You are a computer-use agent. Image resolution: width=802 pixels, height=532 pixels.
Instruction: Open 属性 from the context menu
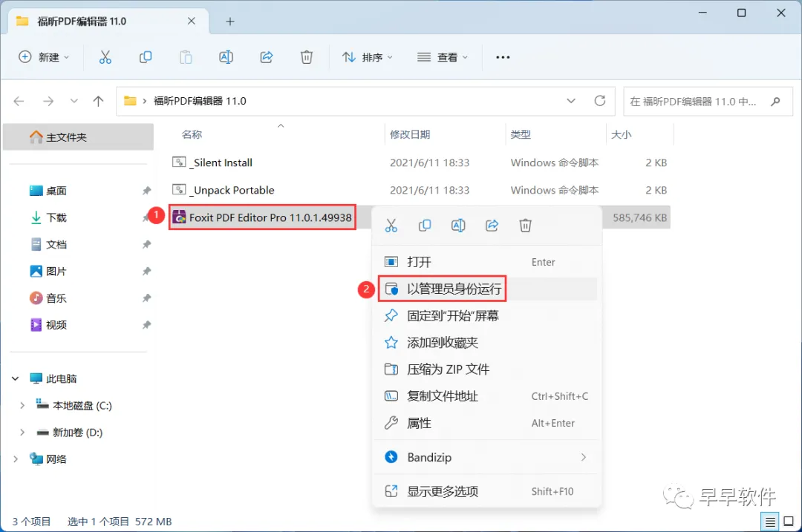point(486,423)
